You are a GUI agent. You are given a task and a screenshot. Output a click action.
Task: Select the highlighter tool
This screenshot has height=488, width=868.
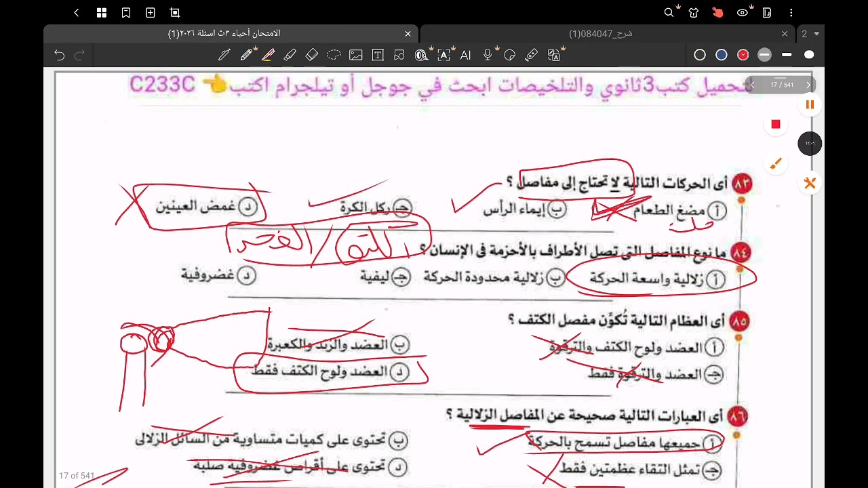[290, 55]
